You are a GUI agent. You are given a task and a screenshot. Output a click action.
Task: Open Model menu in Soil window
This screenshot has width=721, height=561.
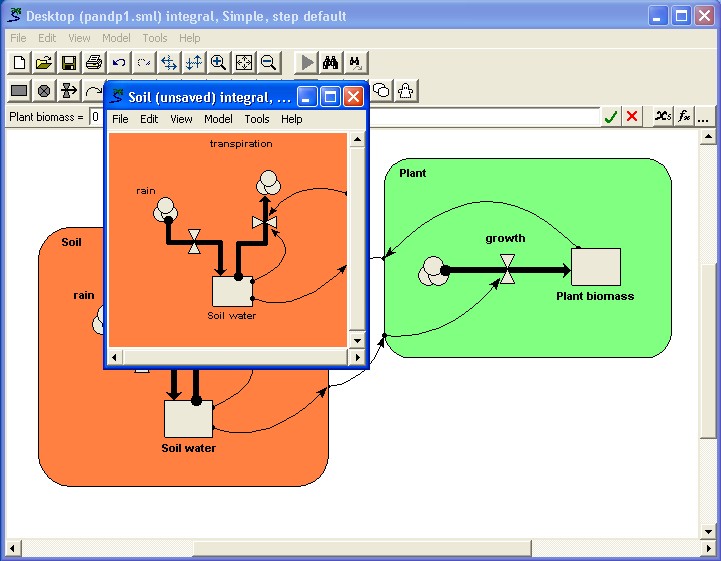click(x=218, y=119)
